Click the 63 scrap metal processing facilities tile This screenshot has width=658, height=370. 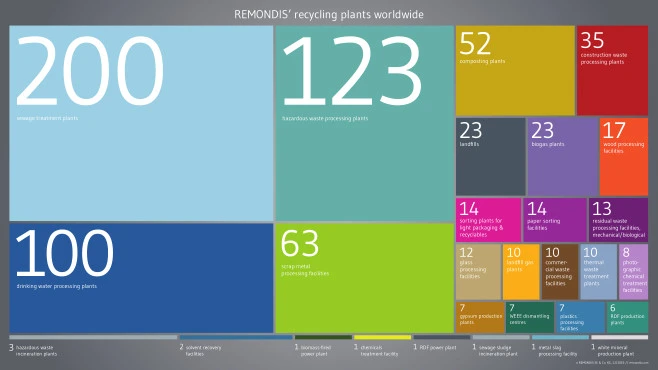[364, 278]
